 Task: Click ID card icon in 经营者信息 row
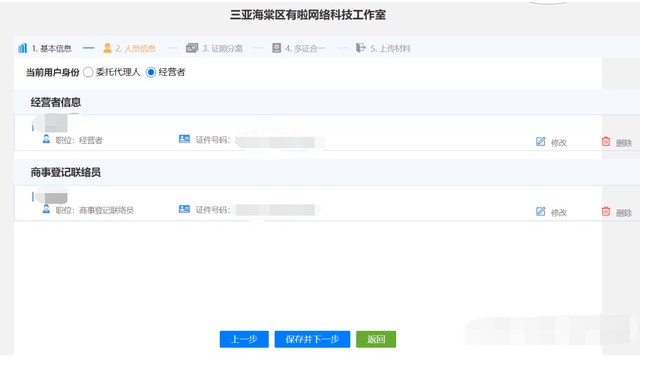pyautogui.click(x=184, y=139)
